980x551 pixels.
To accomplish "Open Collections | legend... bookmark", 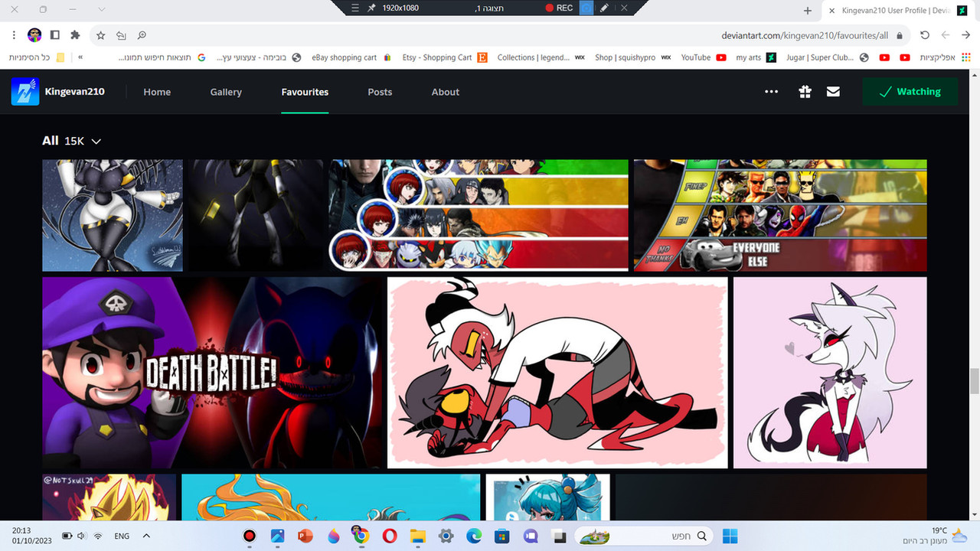I will pos(541,57).
